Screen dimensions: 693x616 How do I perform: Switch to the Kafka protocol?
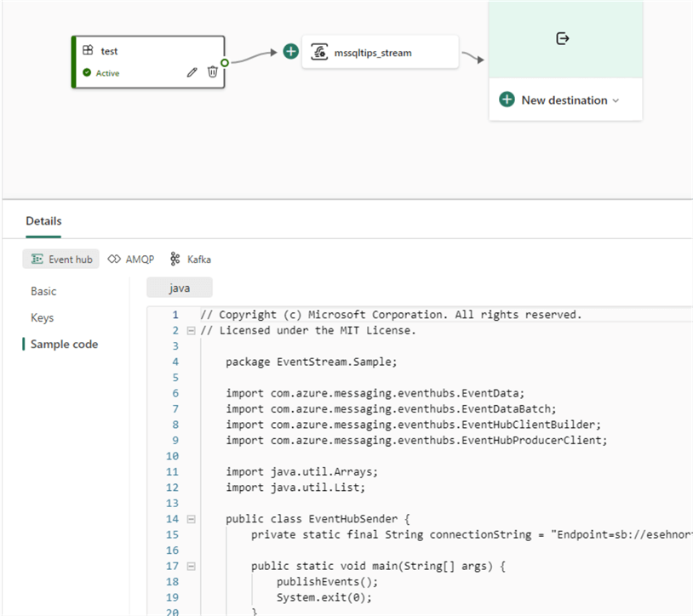191,259
